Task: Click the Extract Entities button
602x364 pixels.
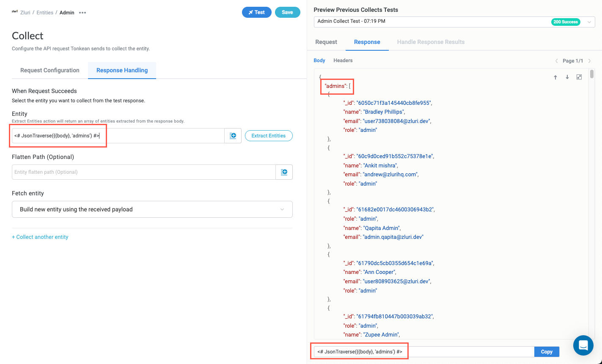Action: point(269,135)
